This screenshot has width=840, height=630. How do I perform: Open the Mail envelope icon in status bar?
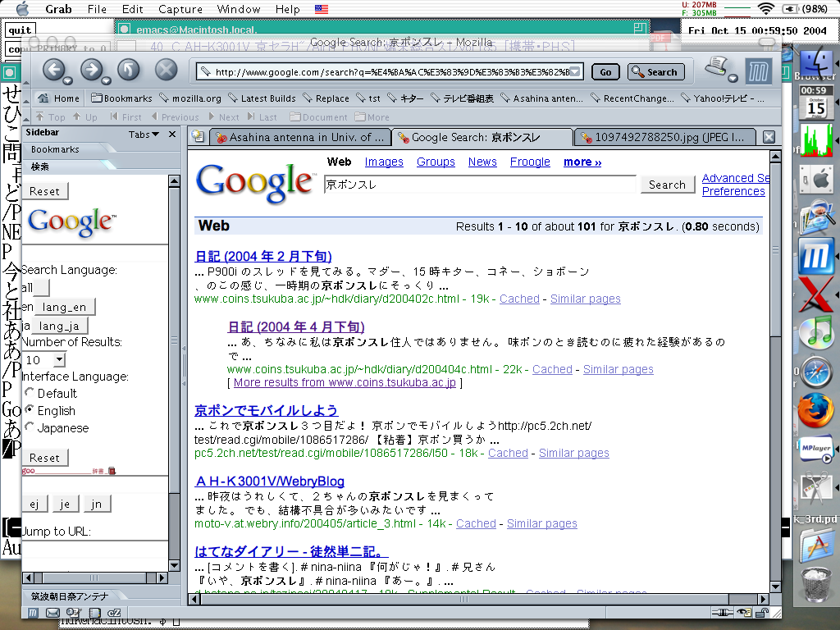tap(52, 612)
